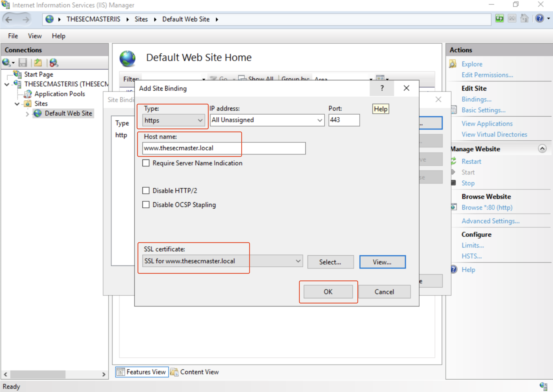Click the Port input field
553x392 pixels.
344,120
